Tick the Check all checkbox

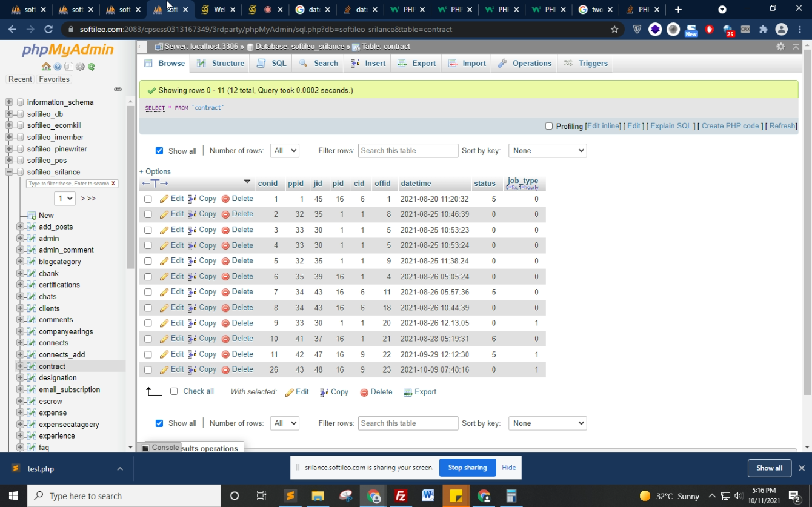[174, 391]
